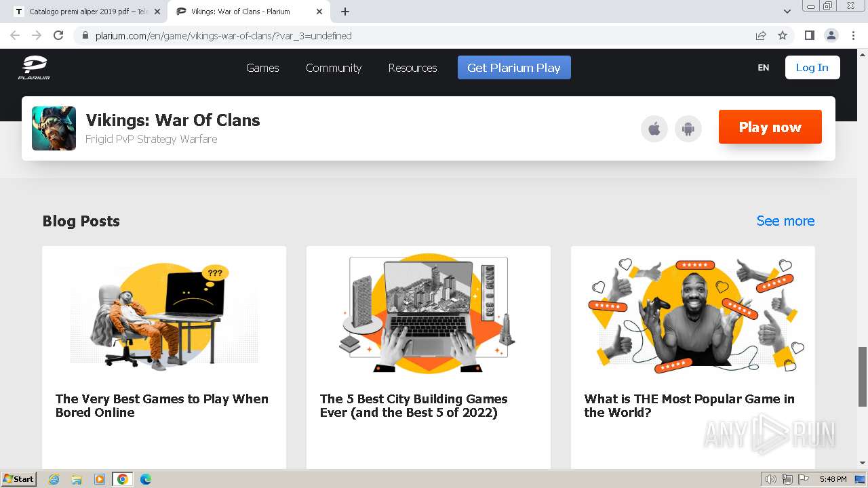This screenshot has height=488, width=868.
Task: Click the Get Plarium Play button
Action: pyautogui.click(x=514, y=68)
